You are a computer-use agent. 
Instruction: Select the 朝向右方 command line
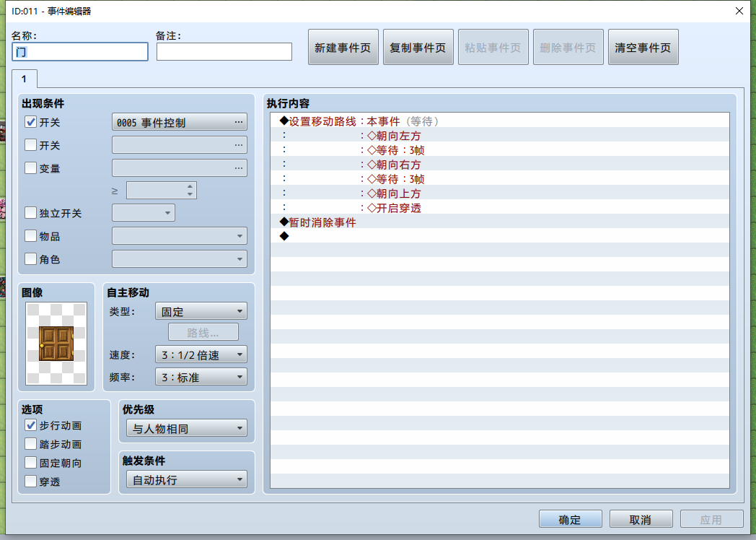pos(500,165)
